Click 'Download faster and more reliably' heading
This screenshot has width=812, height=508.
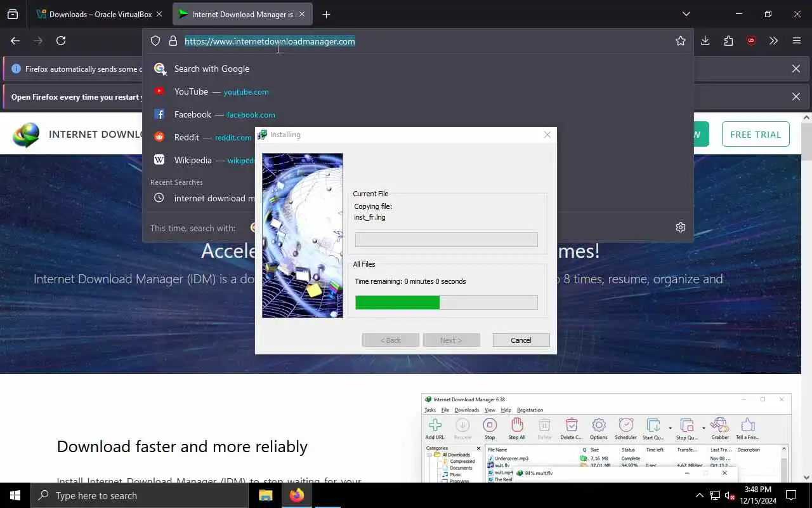(182, 446)
